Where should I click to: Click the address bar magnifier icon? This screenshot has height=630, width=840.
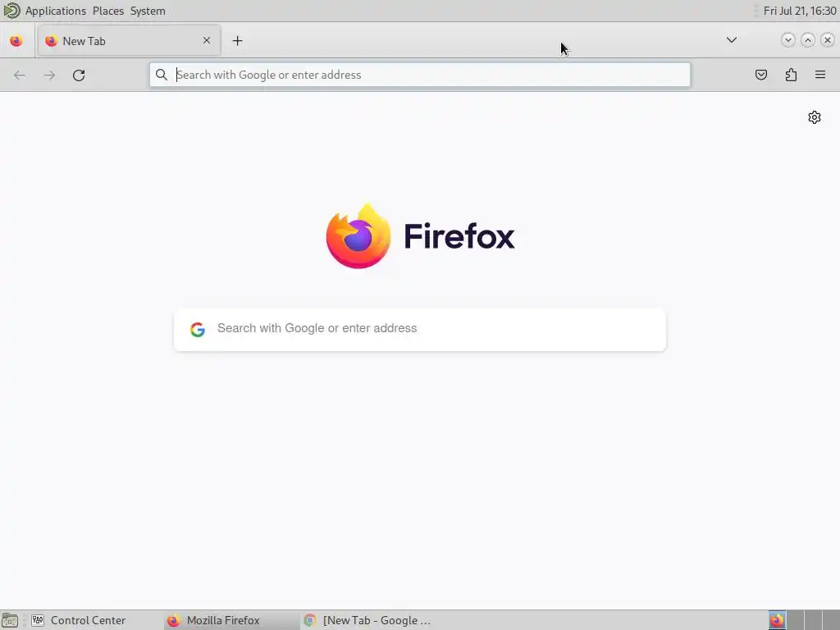click(x=162, y=75)
